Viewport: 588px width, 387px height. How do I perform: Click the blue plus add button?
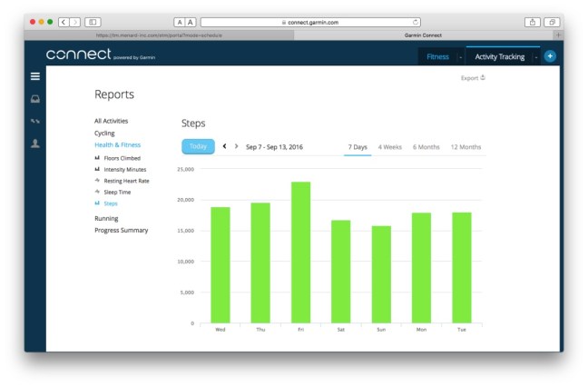tap(550, 56)
